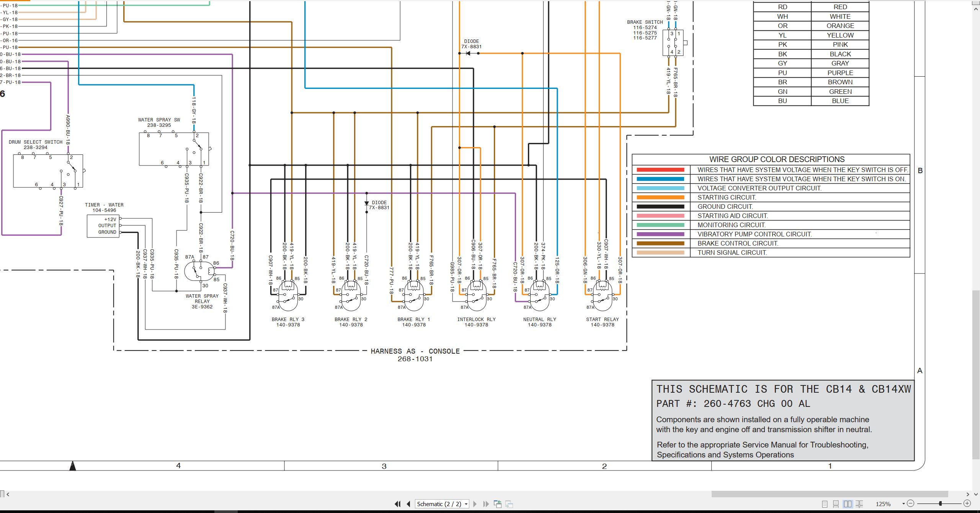Click the Brake Rly 3 relay symbol
The width and height of the screenshot is (980, 513).
[x=288, y=295]
